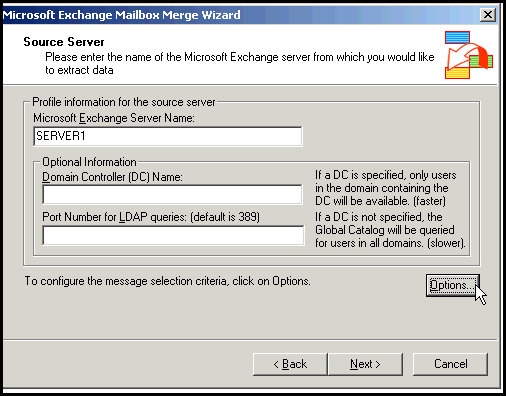Click 'Domain Controller (DC) Name:' label
This screenshot has width=506, height=396.
point(112,177)
